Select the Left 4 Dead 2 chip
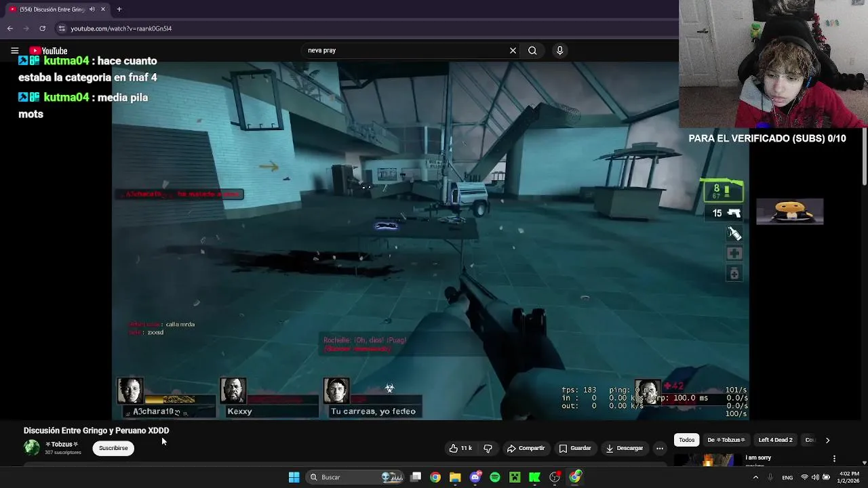Viewport: 868px width, 488px height. pyautogui.click(x=775, y=440)
